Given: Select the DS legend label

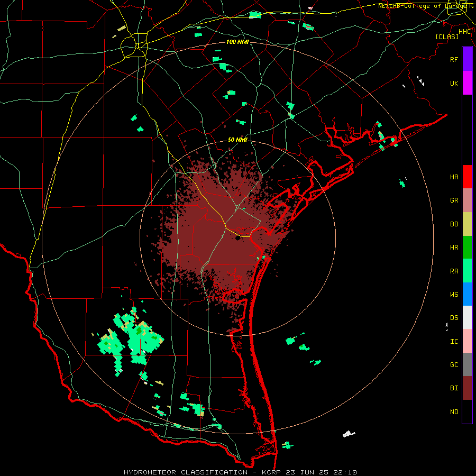Looking at the screenshot, I should (454, 318).
